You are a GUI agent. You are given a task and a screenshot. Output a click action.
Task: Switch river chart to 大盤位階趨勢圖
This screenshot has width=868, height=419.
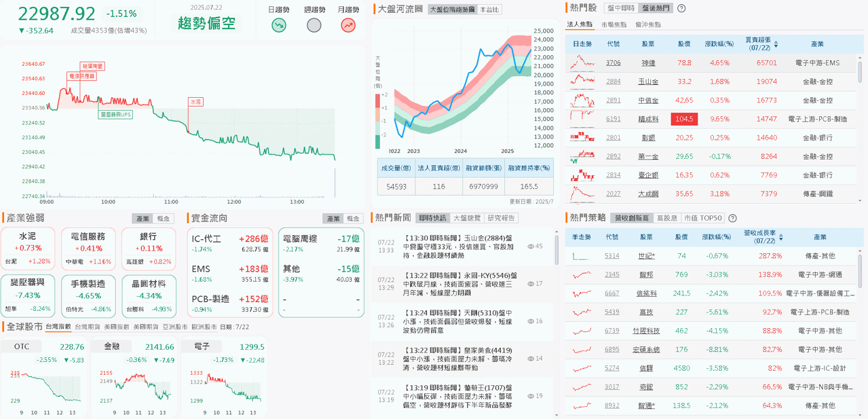click(x=452, y=9)
